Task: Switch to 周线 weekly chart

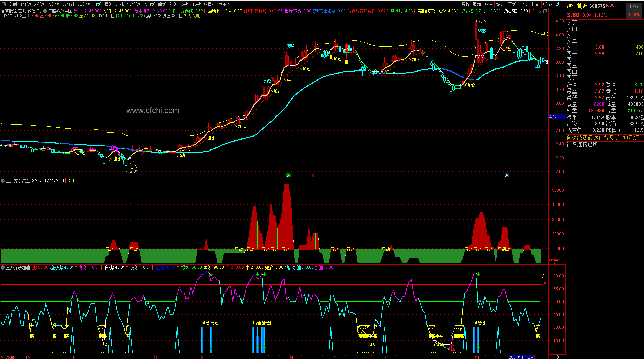Action: (x=109, y=4)
